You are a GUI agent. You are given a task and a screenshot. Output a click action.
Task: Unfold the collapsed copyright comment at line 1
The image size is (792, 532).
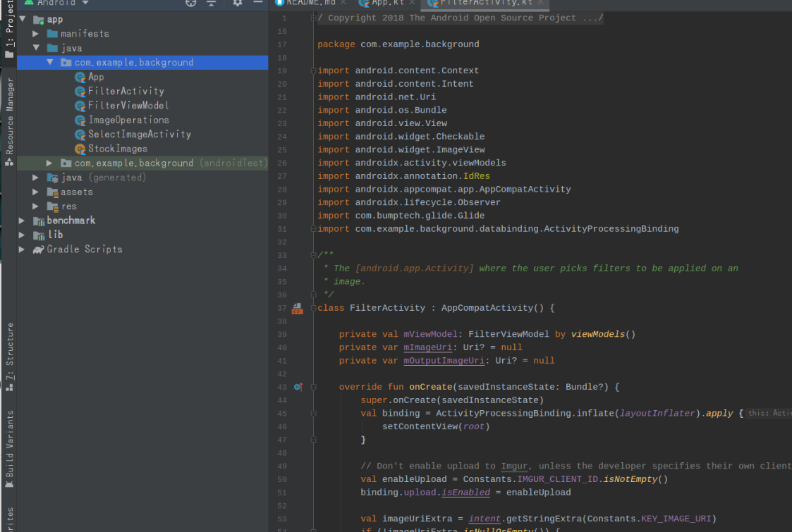tap(313, 18)
